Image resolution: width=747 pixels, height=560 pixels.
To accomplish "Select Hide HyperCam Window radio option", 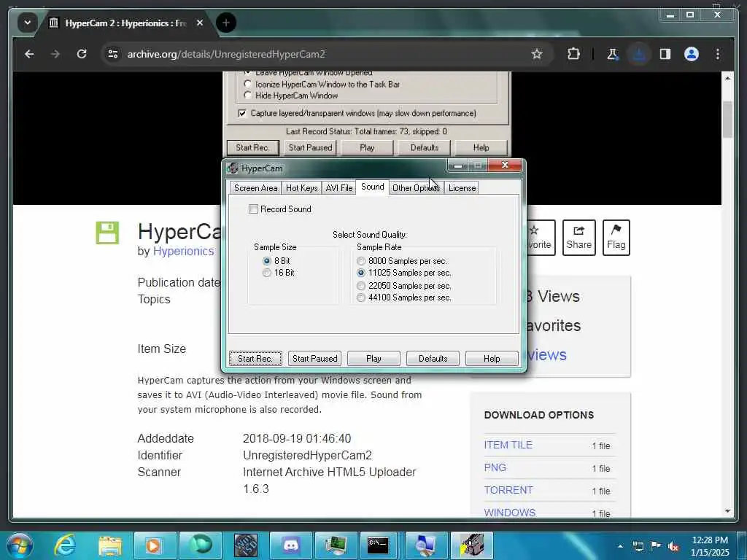I will (x=247, y=96).
